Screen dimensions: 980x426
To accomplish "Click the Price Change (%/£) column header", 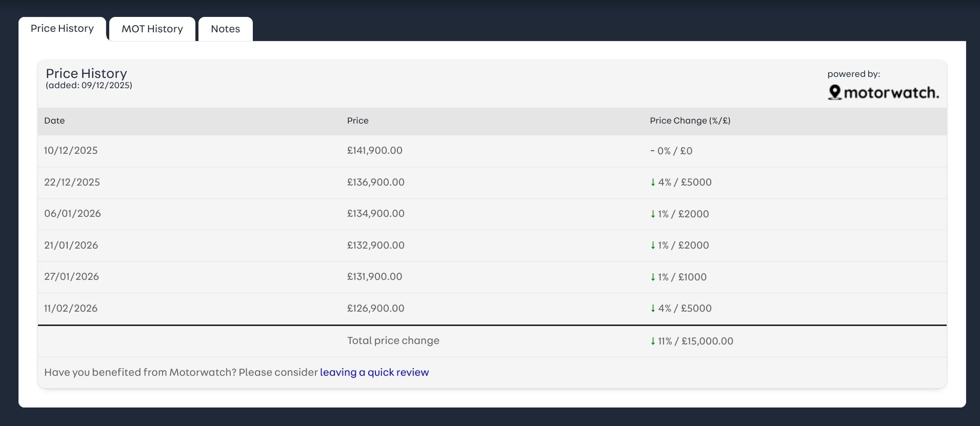I will point(690,120).
